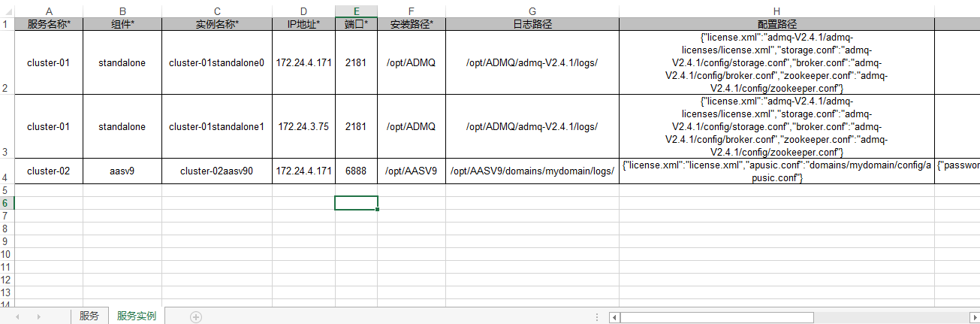980x324 pixels.
Task: Select cell with IP 172.24.3.75
Action: tap(303, 126)
